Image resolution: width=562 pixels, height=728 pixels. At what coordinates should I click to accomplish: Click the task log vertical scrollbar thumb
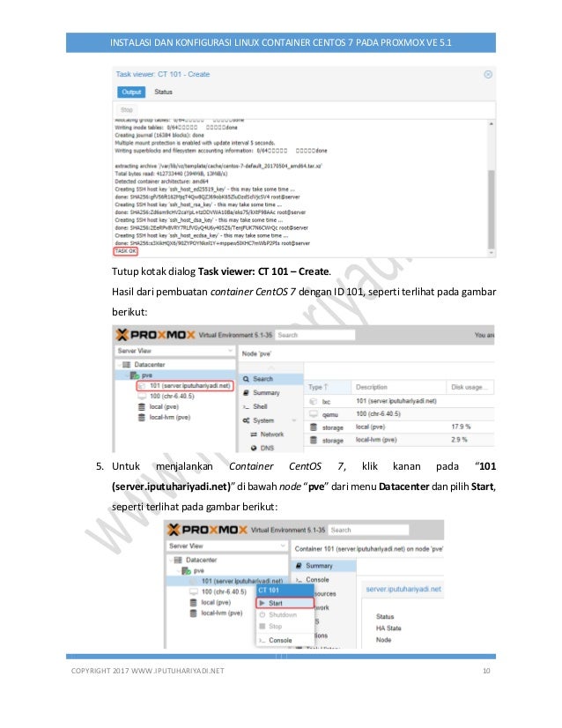point(491,210)
